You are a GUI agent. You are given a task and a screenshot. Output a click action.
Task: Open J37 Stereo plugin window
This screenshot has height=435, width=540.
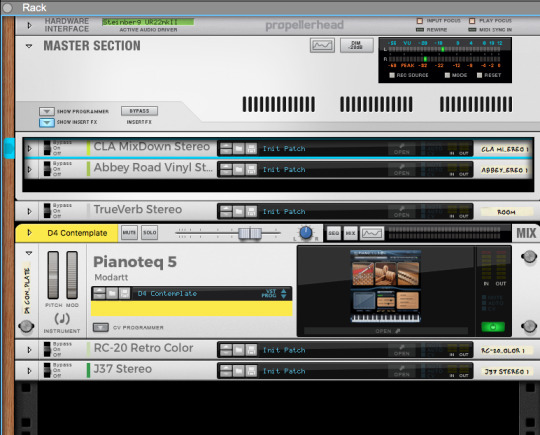click(402, 371)
